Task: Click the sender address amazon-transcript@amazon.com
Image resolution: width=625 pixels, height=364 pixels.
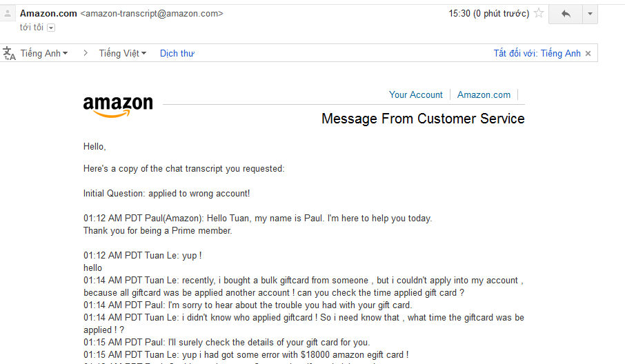Action: [x=152, y=13]
